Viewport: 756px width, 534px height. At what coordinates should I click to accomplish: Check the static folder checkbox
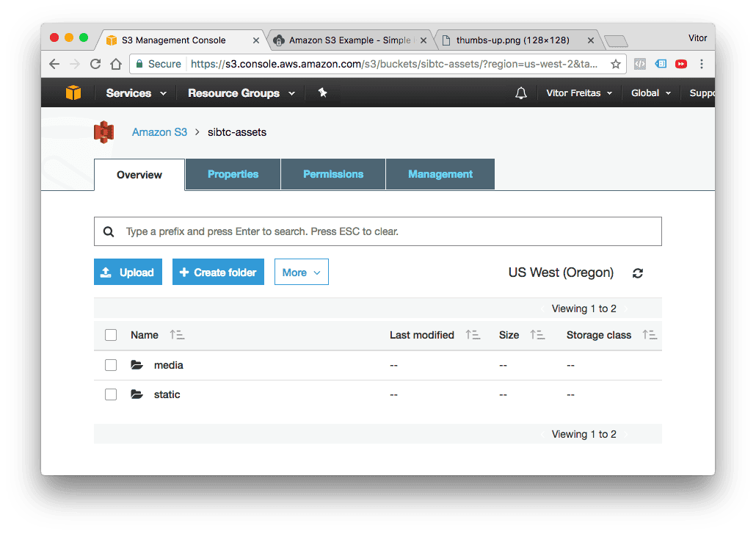coord(111,394)
